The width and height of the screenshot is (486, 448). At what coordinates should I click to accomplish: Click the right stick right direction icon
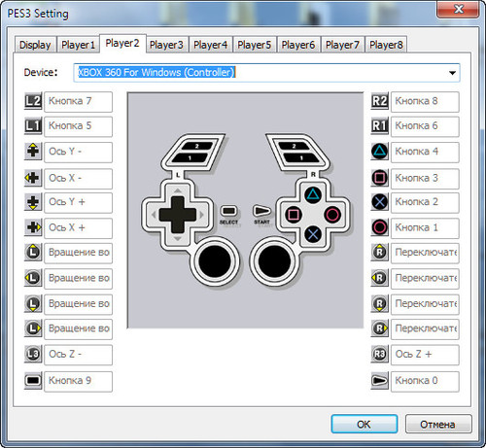tap(380, 328)
